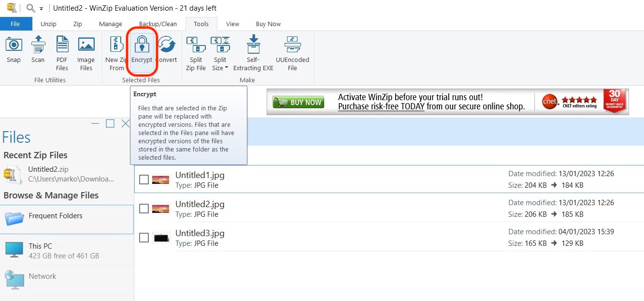
Task: Close the Files pane
Action: click(x=126, y=123)
